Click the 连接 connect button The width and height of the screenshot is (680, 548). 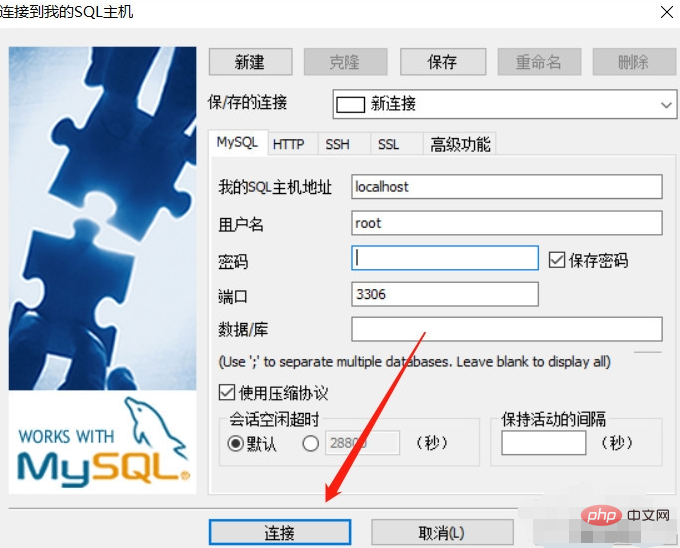[x=280, y=532]
